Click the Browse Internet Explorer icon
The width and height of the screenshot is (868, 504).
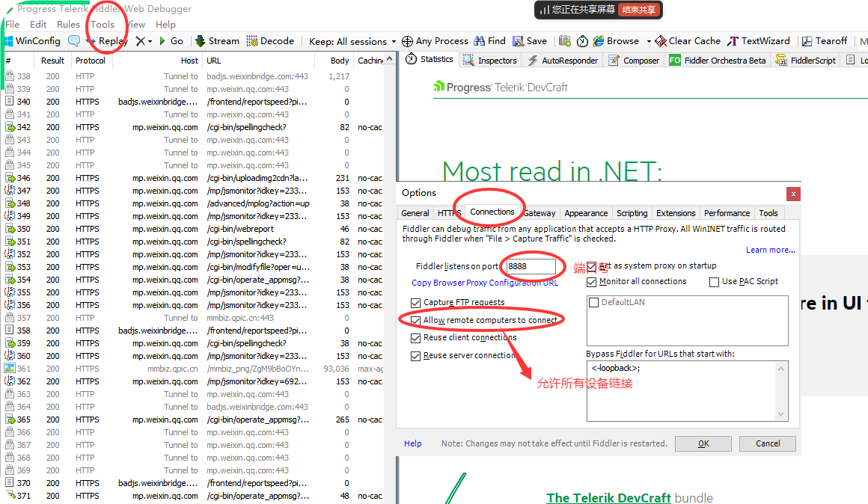coord(599,41)
